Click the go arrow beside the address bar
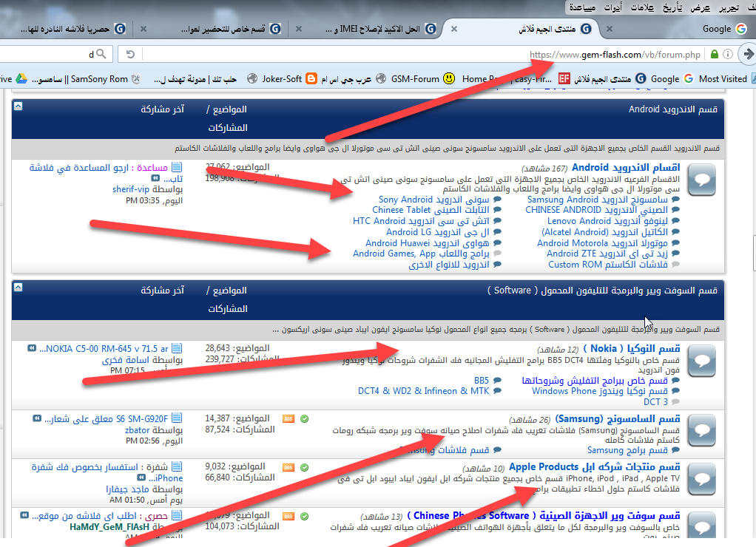 [748, 54]
